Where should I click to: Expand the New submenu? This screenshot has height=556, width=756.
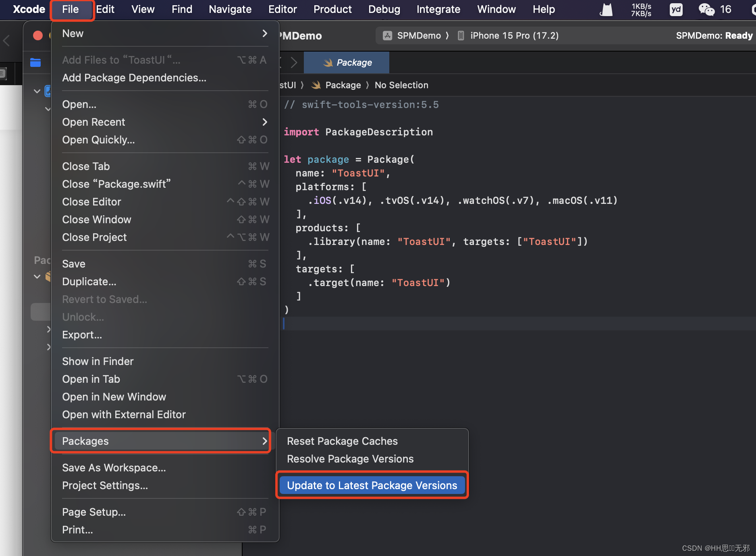(x=165, y=33)
